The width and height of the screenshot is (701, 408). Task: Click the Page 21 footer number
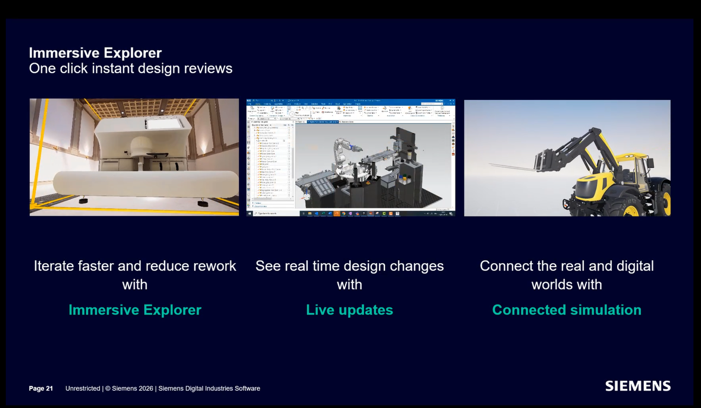click(x=41, y=388)
